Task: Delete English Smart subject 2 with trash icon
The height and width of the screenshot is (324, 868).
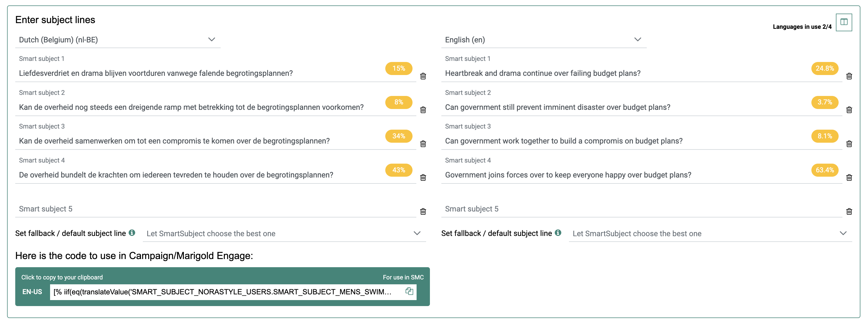Action: pyautogui.click(x=849, y=110)
